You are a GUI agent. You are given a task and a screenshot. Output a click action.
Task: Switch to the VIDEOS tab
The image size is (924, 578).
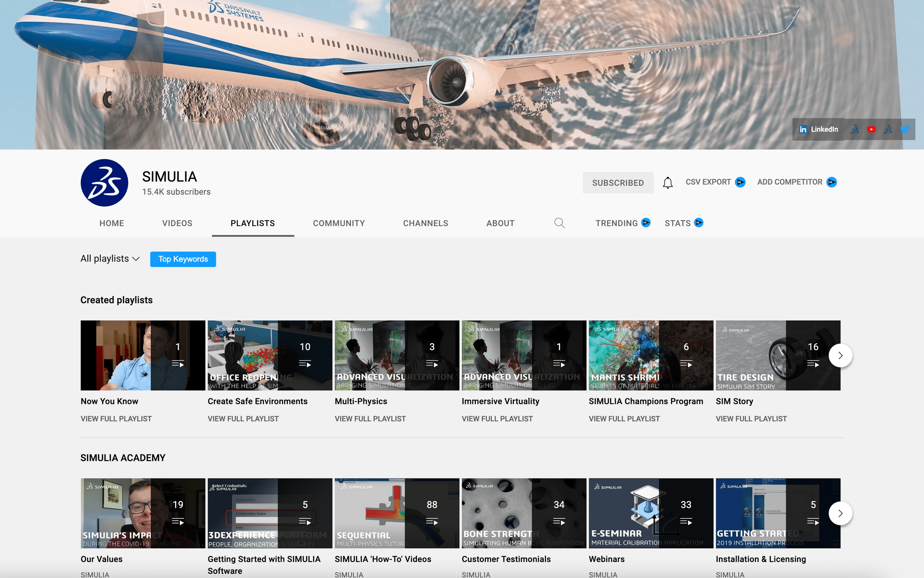click(x=177, y=223)
